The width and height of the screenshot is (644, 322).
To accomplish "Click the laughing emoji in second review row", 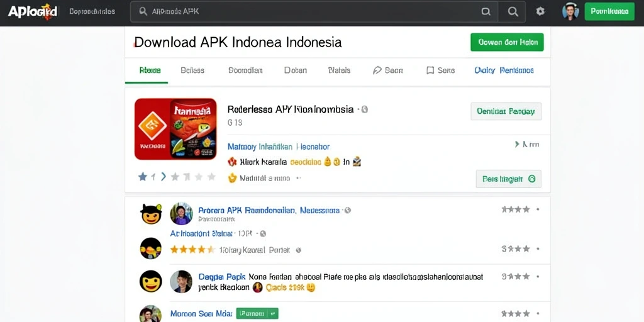I will (x=151, y=248).
